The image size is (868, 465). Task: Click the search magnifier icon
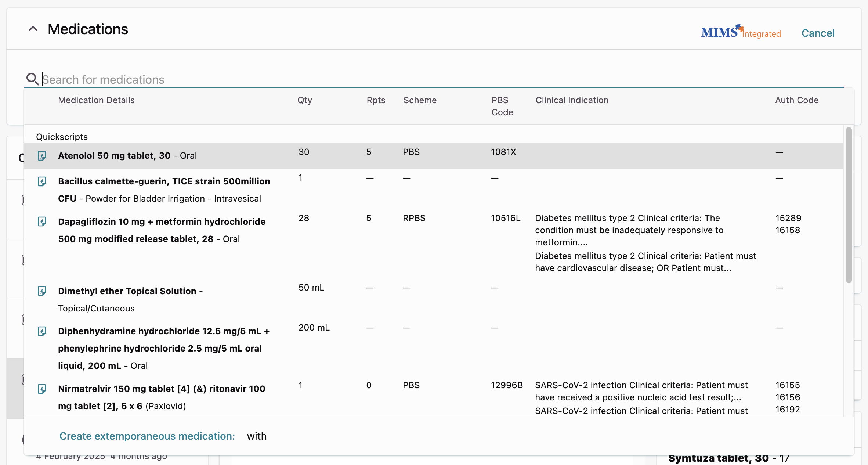point(32,79)
